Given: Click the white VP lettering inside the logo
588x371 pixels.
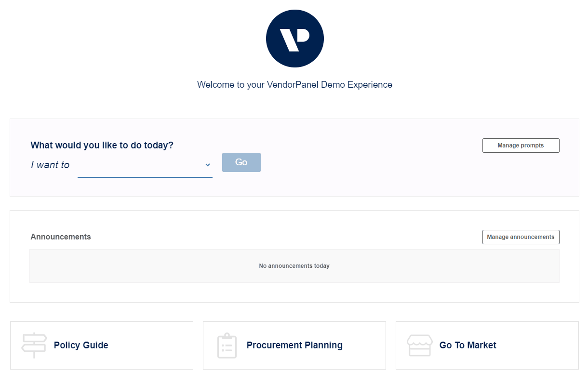Looking at the screenshot, I should [294, 40].
